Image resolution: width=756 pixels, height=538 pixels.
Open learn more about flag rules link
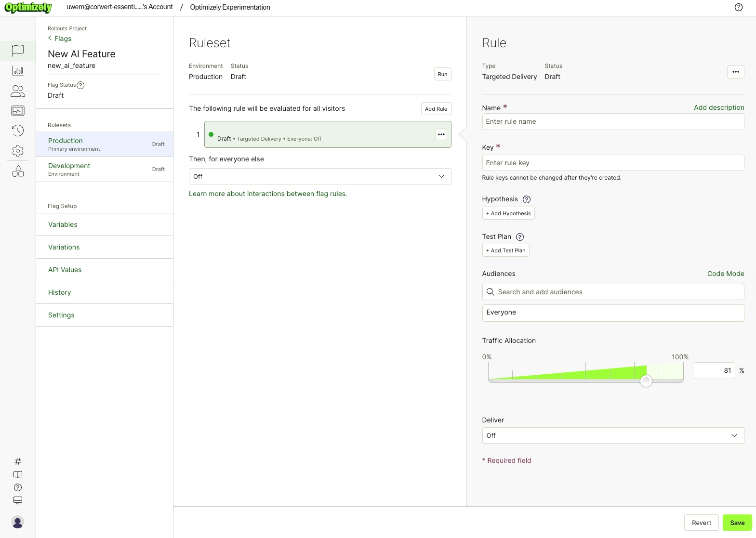click(268, 194)
